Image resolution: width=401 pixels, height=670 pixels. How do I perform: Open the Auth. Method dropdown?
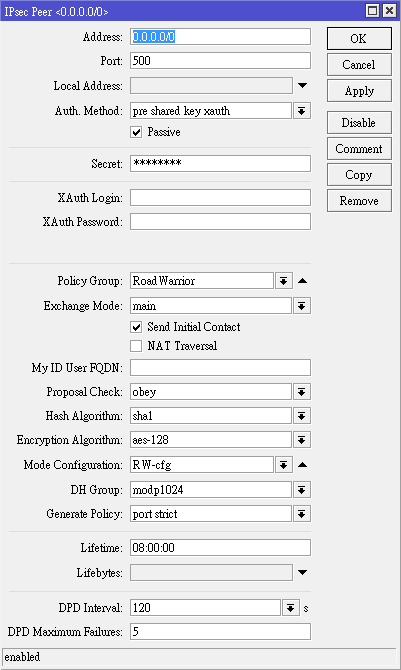tap(301, 111)
